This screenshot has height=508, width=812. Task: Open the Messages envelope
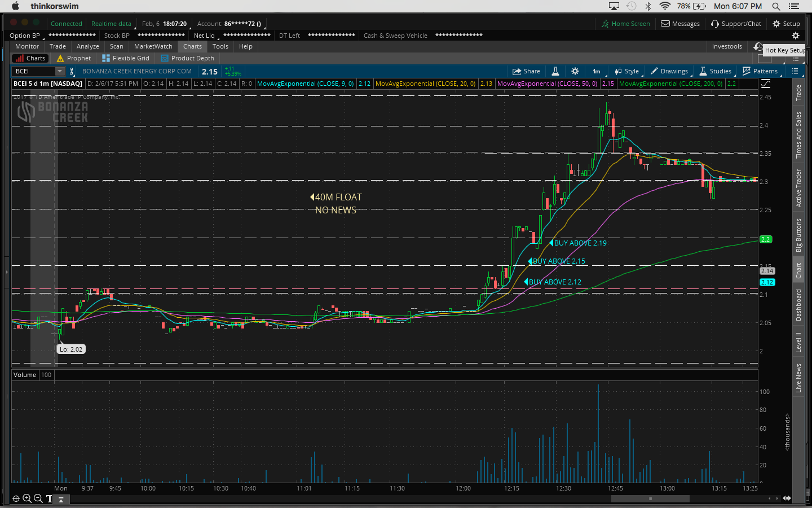click(680, 24)
